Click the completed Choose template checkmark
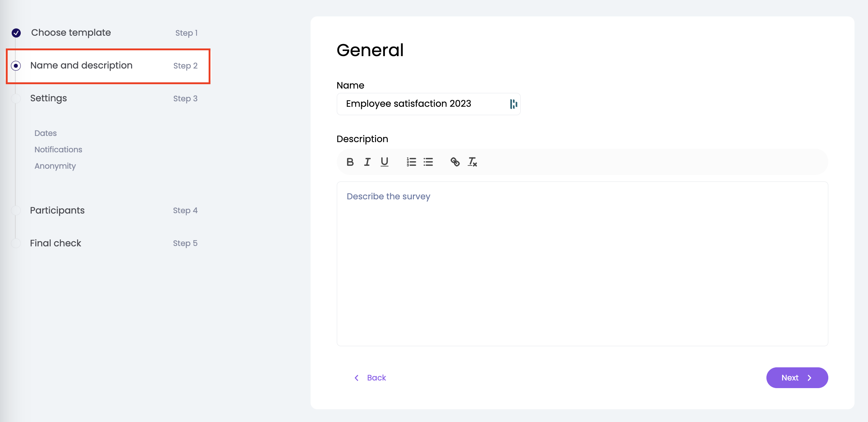Screen dimensions: 868x422 16,33
